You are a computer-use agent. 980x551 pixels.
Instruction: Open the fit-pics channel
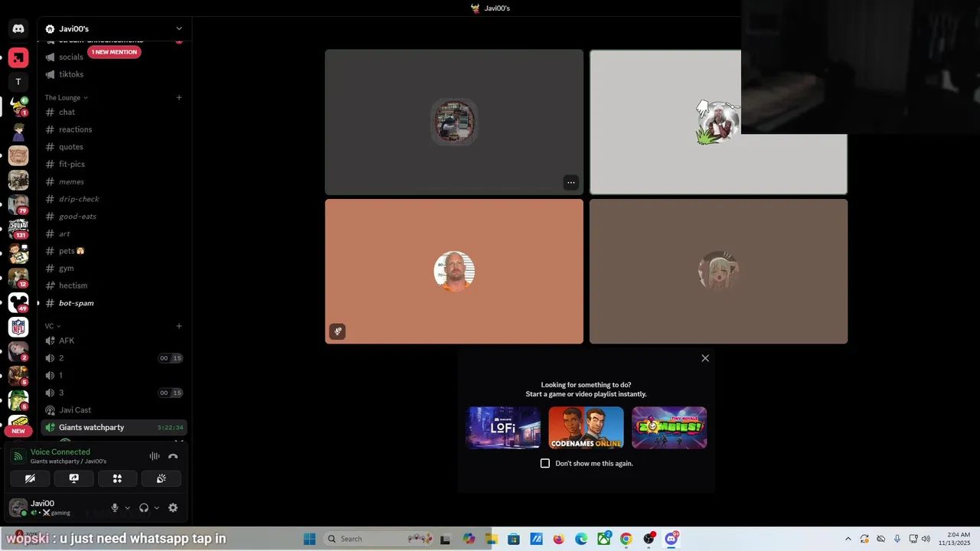pos(114,164)
